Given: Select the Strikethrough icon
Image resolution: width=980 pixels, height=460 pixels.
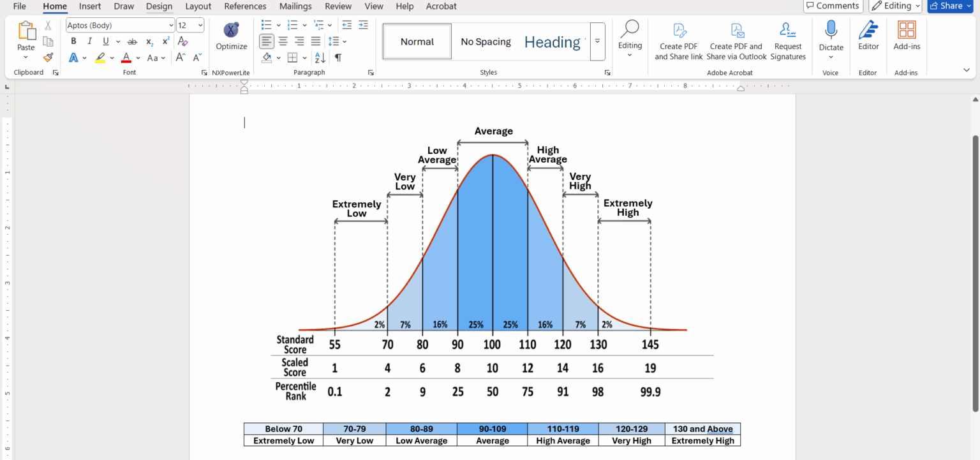Looking at the screenshot, I should 132,40.
